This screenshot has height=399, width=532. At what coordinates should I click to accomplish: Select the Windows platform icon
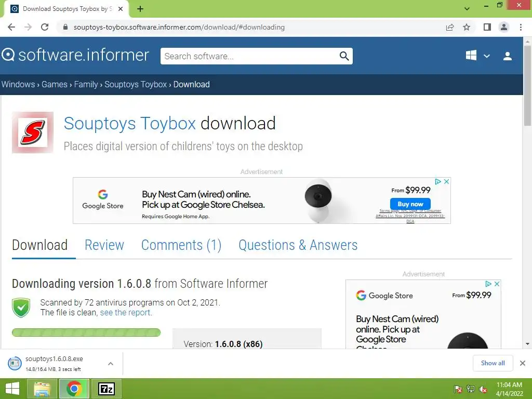coord(471,55)
